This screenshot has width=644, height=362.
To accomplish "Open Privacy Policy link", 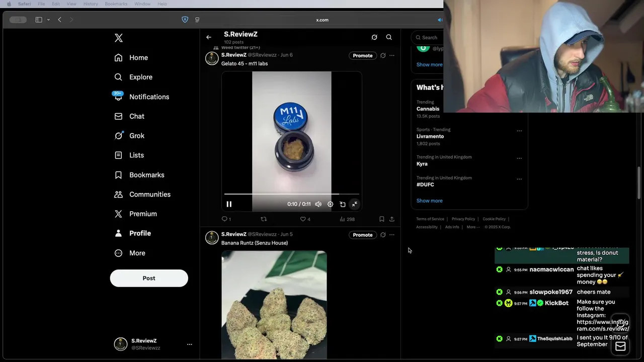I will (x=463, y=219).
